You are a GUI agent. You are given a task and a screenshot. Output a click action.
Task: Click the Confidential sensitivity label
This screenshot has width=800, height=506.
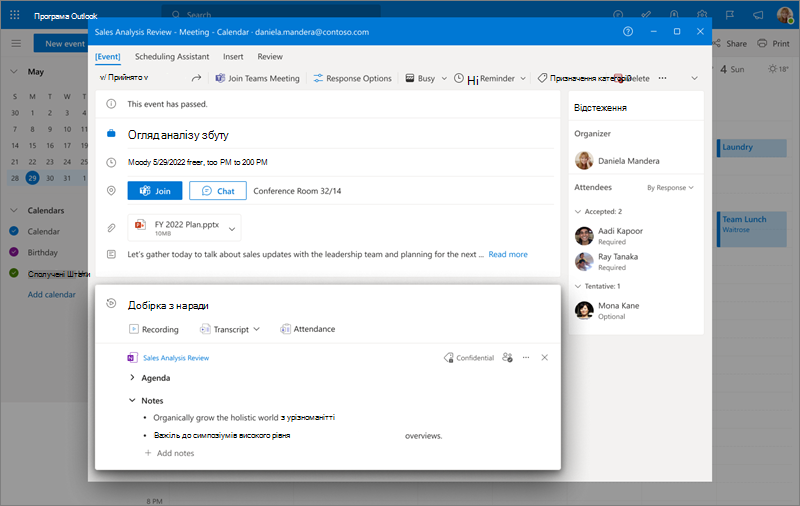469,358
